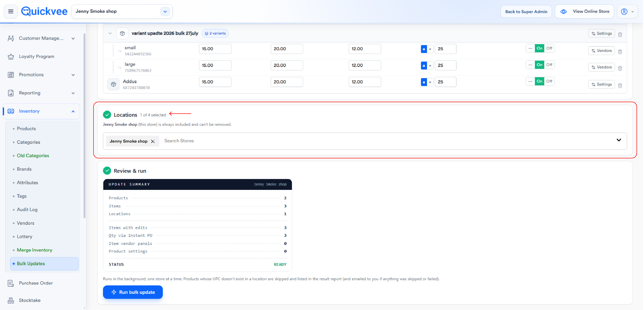Click the Addus product box icon
This screenshot has height=310, width=644.
click(114, 84)
